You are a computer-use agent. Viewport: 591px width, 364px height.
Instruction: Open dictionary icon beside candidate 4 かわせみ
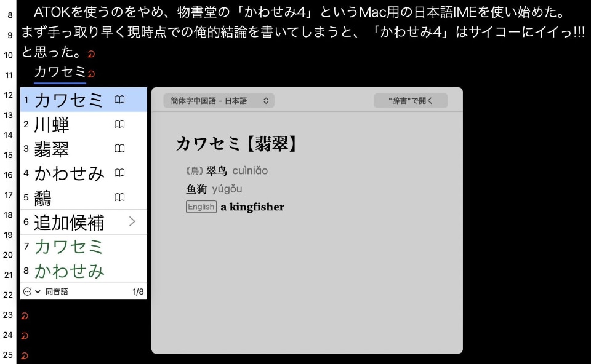(119, 173)
